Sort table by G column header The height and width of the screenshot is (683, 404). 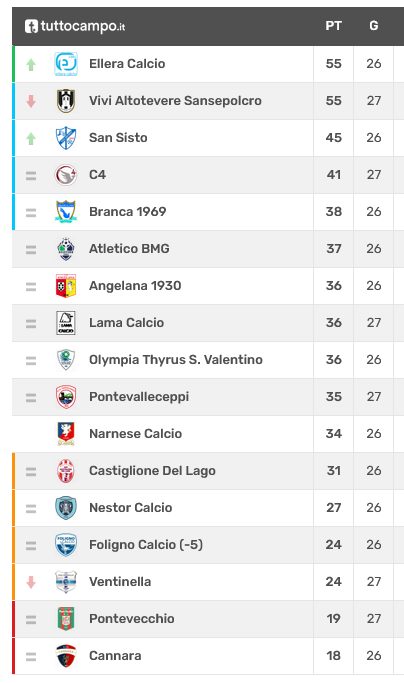(373, 26)
